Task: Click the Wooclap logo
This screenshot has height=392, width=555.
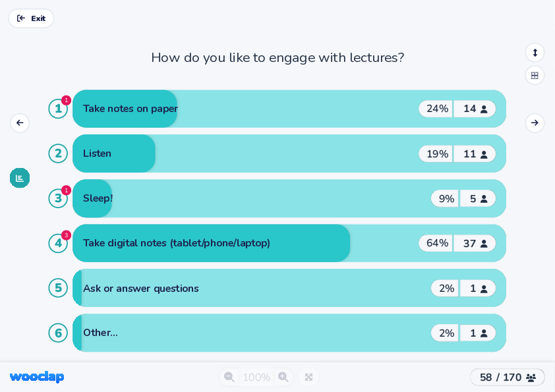Action: point(37,377)
